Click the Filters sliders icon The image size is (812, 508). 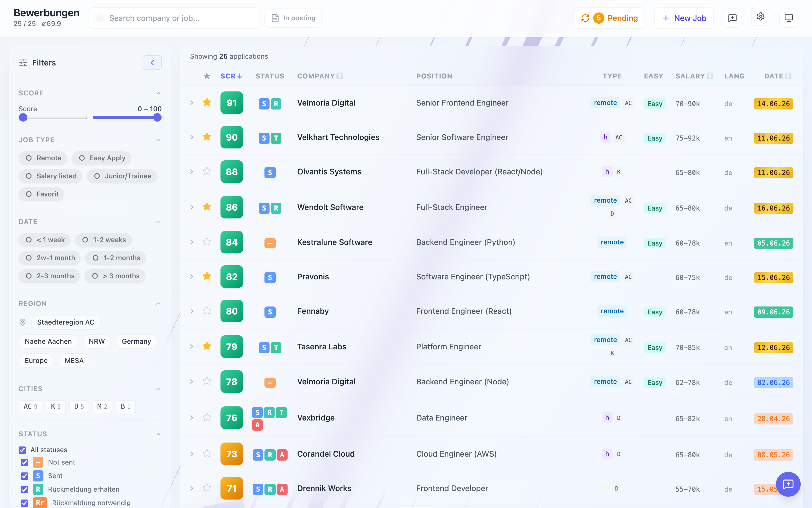[23, 62]
